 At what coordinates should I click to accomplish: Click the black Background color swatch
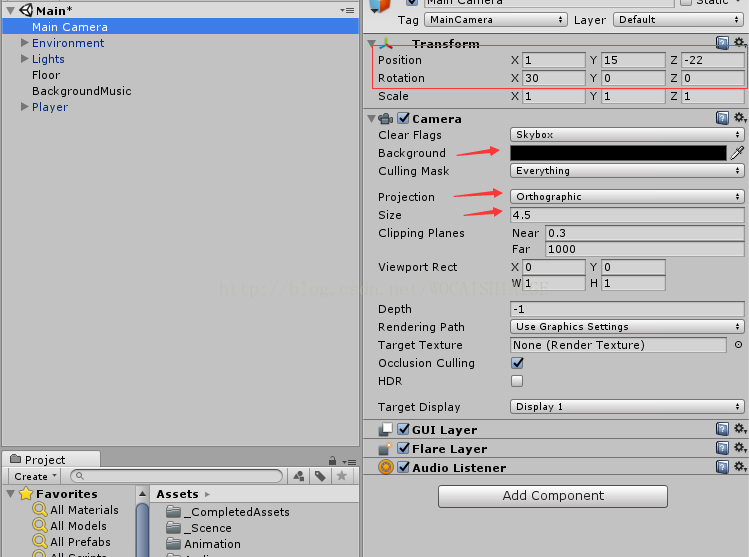pyautogui.click(x=618, y=153)
